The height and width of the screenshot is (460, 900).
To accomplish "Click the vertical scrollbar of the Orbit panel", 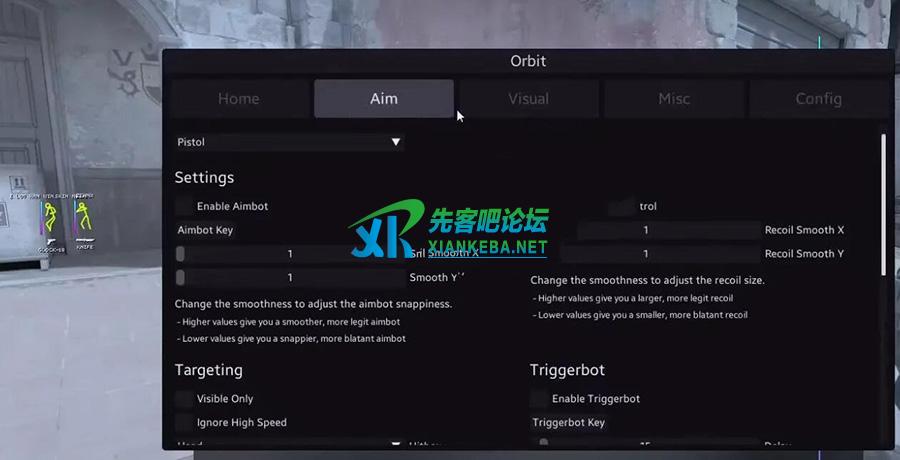I will tap(883, 204).
